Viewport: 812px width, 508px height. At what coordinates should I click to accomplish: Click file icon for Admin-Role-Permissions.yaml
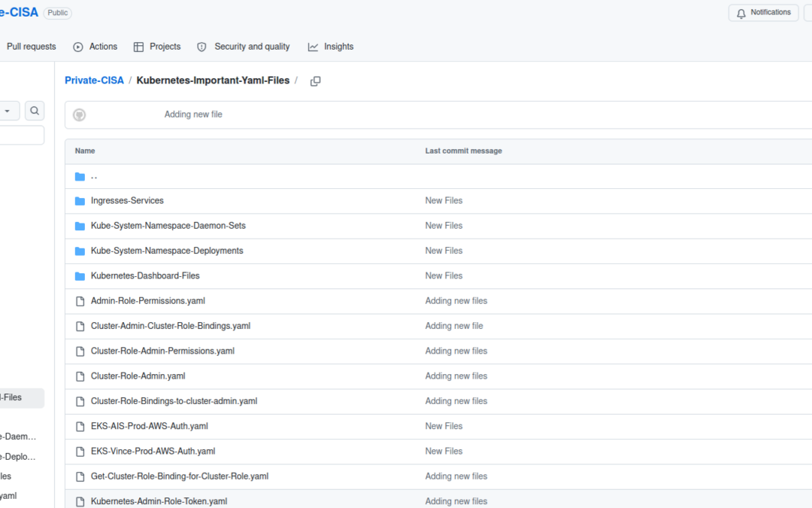tap(80, 301)
